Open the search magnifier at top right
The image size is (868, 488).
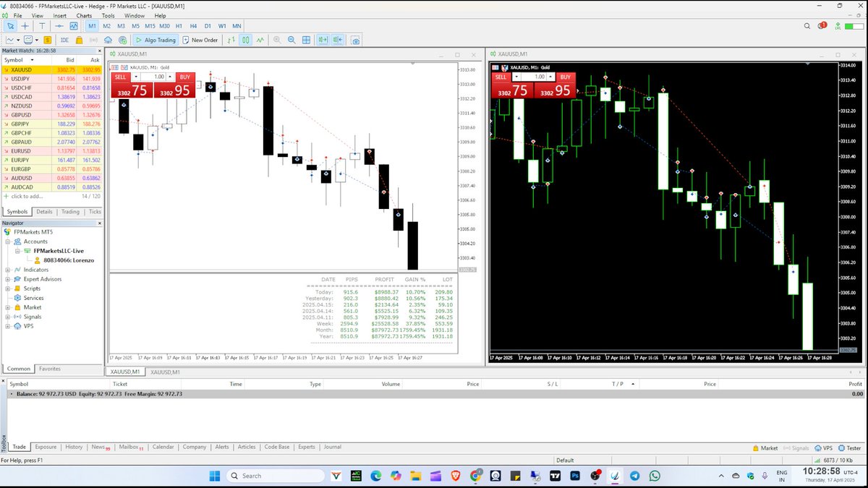tap(808, 26)
